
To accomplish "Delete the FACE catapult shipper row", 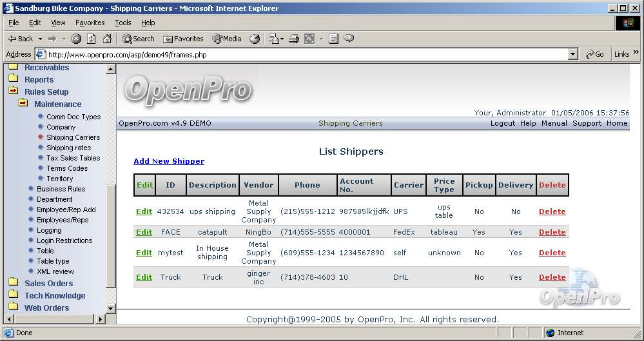I will tap(552, 232).
